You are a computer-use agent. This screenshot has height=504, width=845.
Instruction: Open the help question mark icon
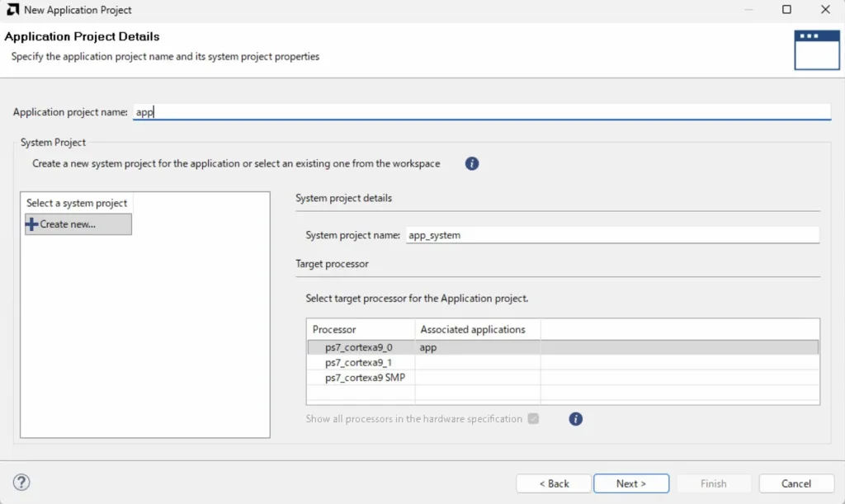coord(22,483)
